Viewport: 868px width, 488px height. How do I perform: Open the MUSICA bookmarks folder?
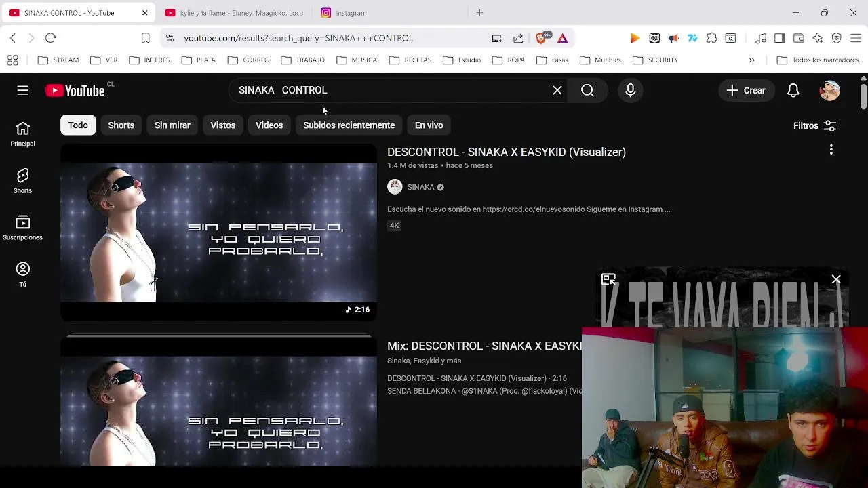357,60
